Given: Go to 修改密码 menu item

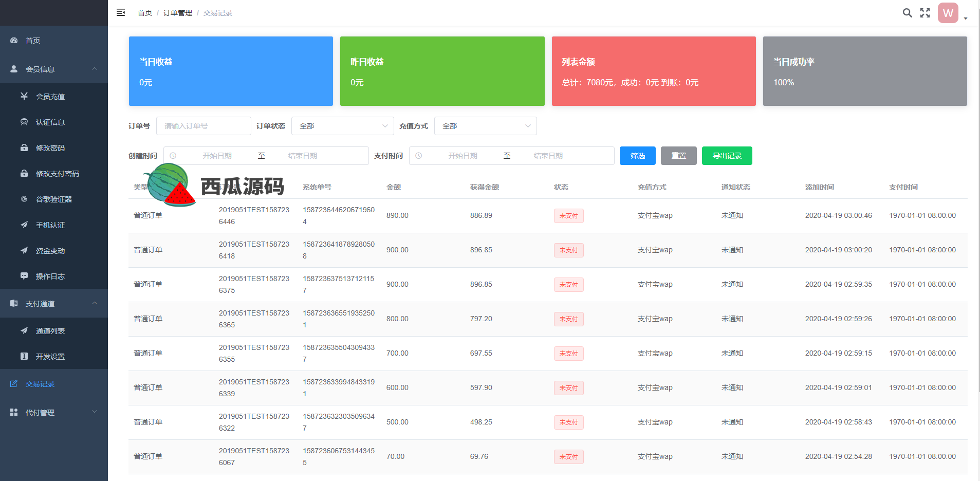Looking at the screenshot, I should point(54,147).
